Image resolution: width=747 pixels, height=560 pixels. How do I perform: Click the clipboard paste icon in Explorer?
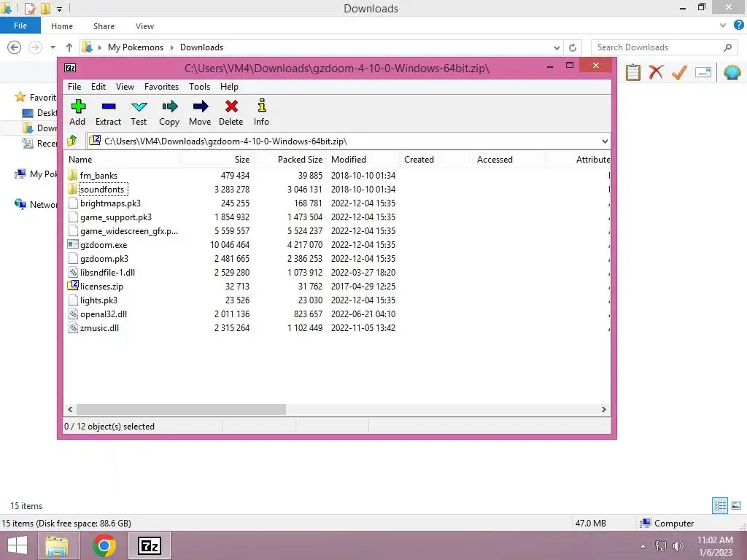coord(632,72)
